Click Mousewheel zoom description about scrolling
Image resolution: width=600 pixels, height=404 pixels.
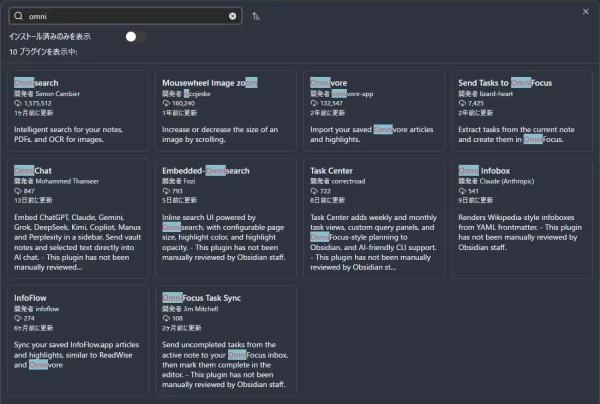point(220,134)
